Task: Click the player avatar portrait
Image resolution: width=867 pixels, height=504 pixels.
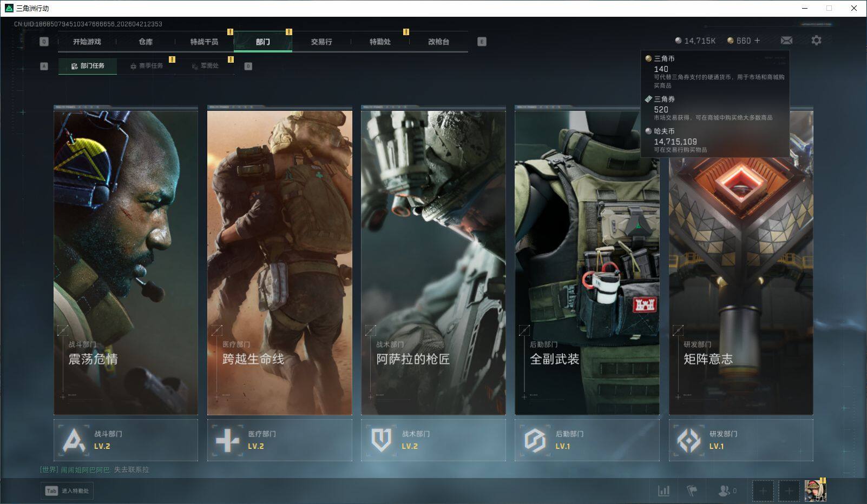Action: [815, 490]
